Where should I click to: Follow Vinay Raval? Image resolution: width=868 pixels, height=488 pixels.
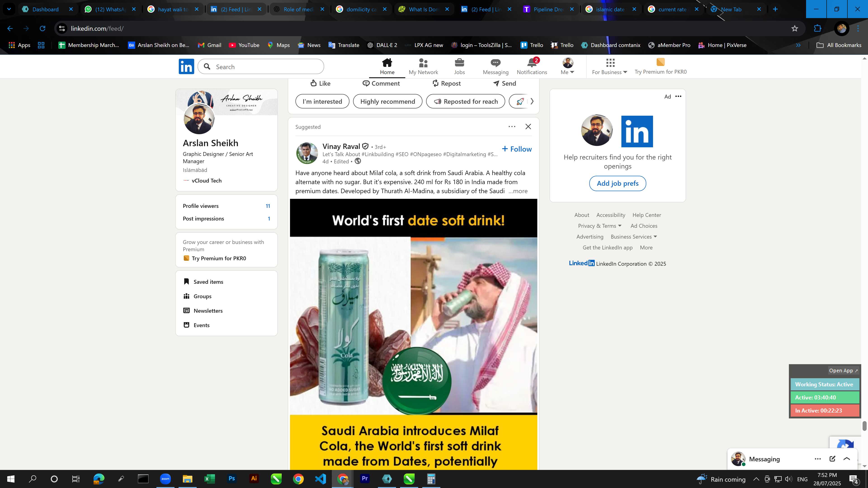(x=517, y=149)
